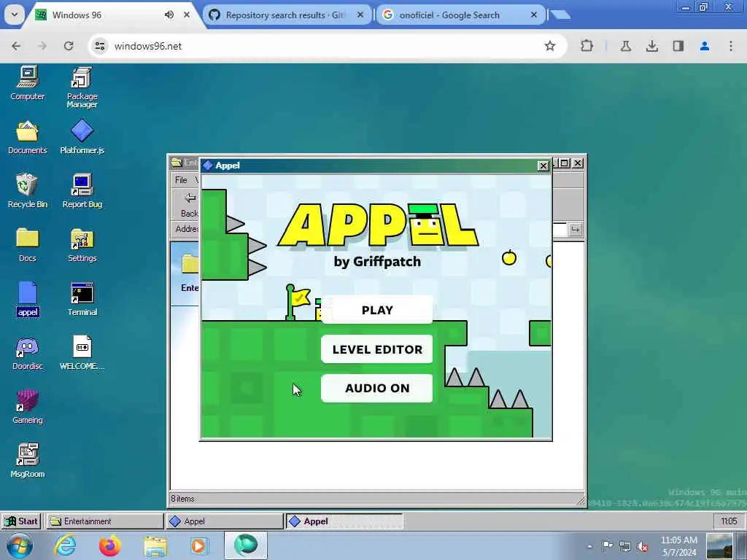Open the tab search dropdown arrow
This screenshot has height=560, width=747.
point(15,15)
